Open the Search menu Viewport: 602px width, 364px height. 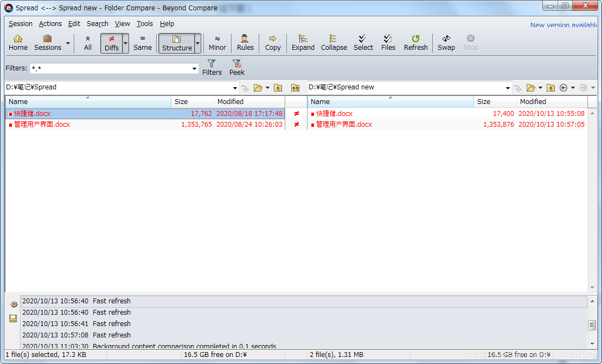(98, 24)
